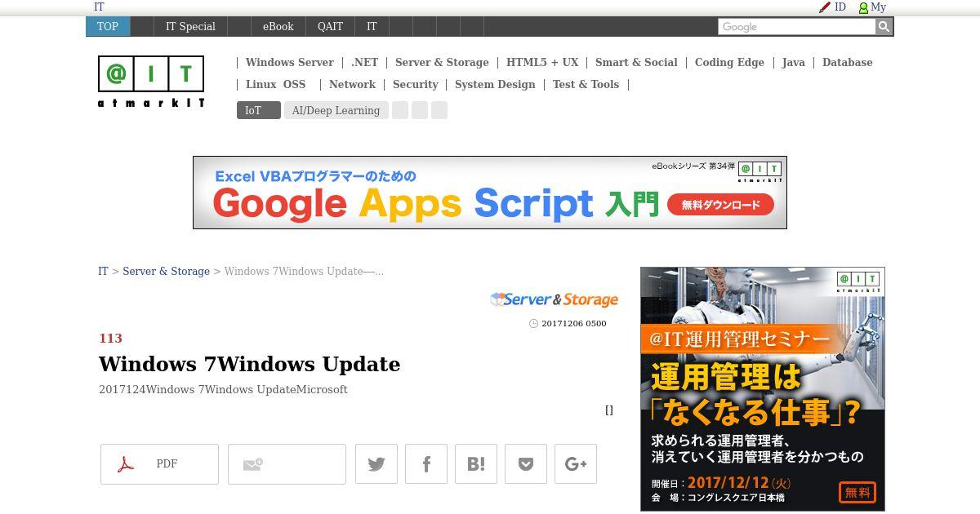980x514 pixels.
Task: Open System Design category
Action: coord(495,84)
